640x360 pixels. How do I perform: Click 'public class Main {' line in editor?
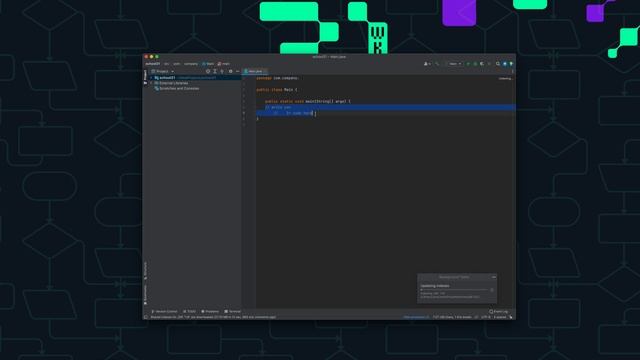click(x=277, y=89)
